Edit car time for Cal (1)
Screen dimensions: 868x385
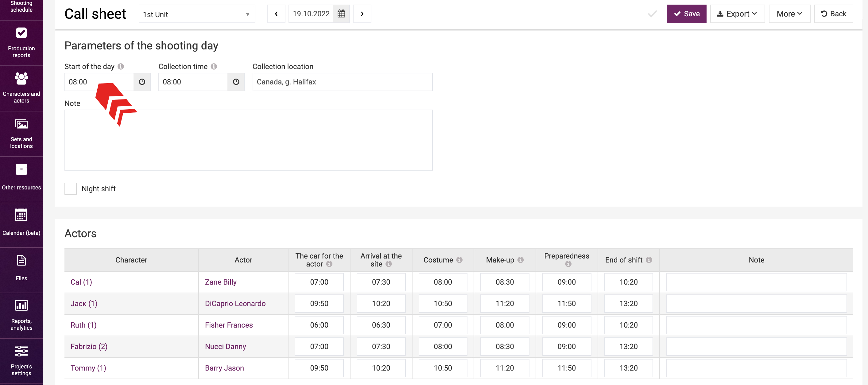coord(319,282)
